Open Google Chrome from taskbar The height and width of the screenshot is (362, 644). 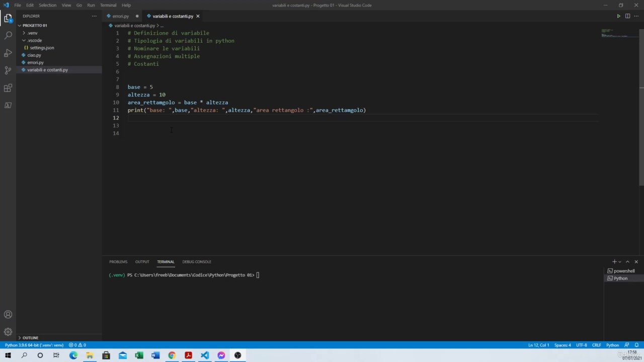pos(172,355)
